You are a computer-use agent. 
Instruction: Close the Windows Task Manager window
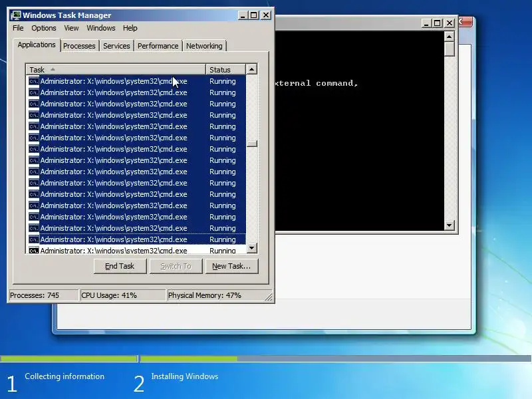pyautogui.click(x=266, y=15)
